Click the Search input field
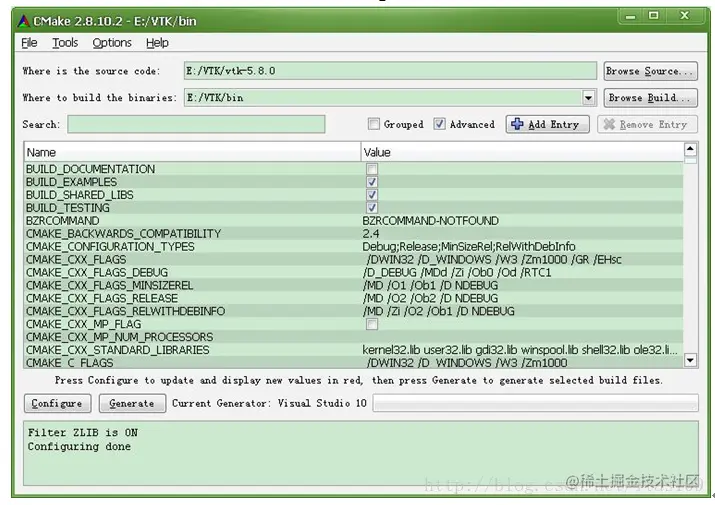Viewport: 715px width, 505px height. [196, 124]
